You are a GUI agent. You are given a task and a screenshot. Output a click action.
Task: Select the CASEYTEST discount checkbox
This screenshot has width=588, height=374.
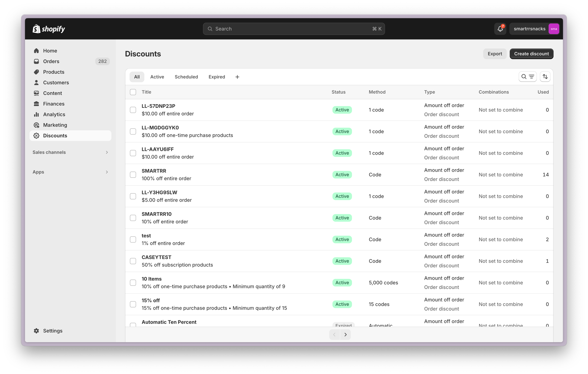coord(133,261)
